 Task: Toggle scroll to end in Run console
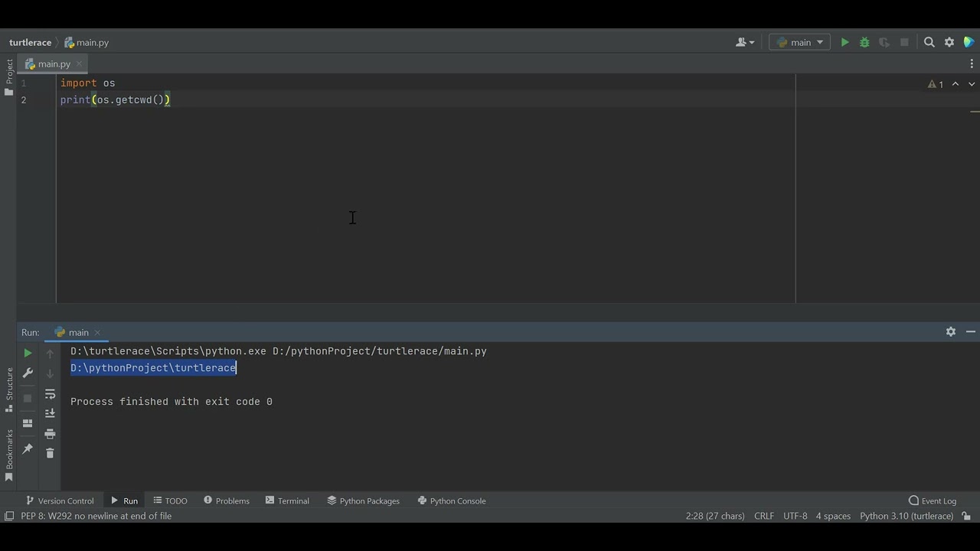[50, 413]
